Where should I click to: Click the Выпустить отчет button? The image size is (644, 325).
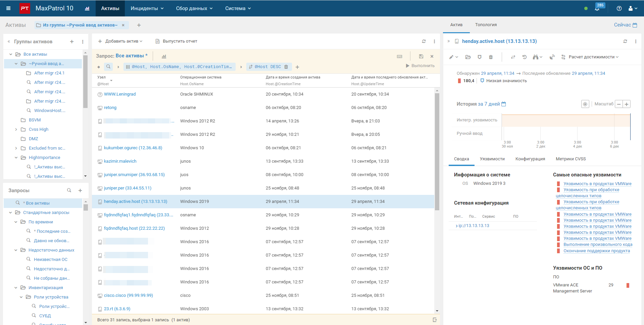[176, 41]
